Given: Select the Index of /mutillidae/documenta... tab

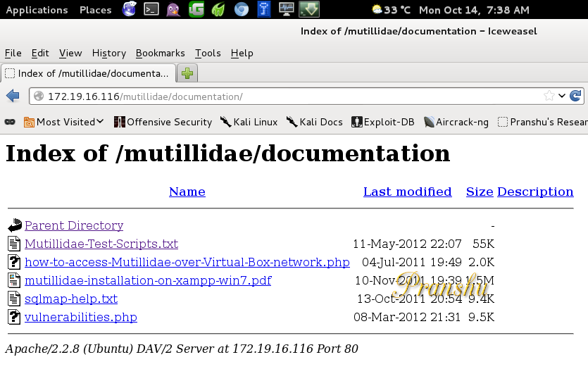Looking at the screenshot, I should pyautogui.click(x=89, y=73).
